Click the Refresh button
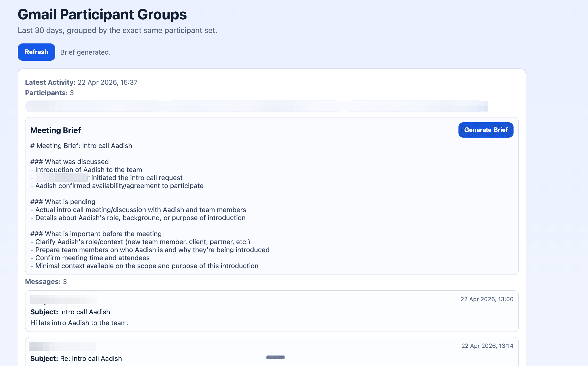Screen dimensions: 588x366 pyautogui.click(x=36, y=52)
